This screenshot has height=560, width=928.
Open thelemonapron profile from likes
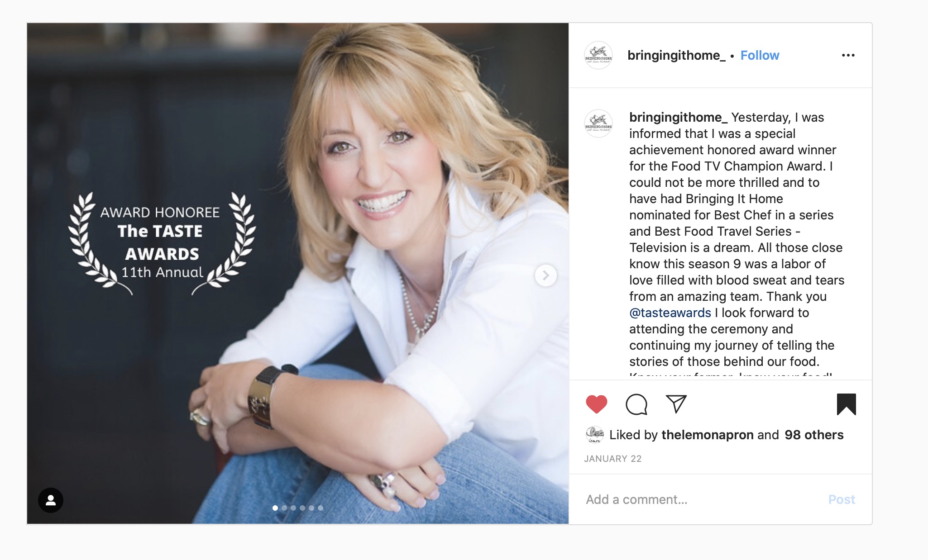pyautogui.click(x=707, y=435)
